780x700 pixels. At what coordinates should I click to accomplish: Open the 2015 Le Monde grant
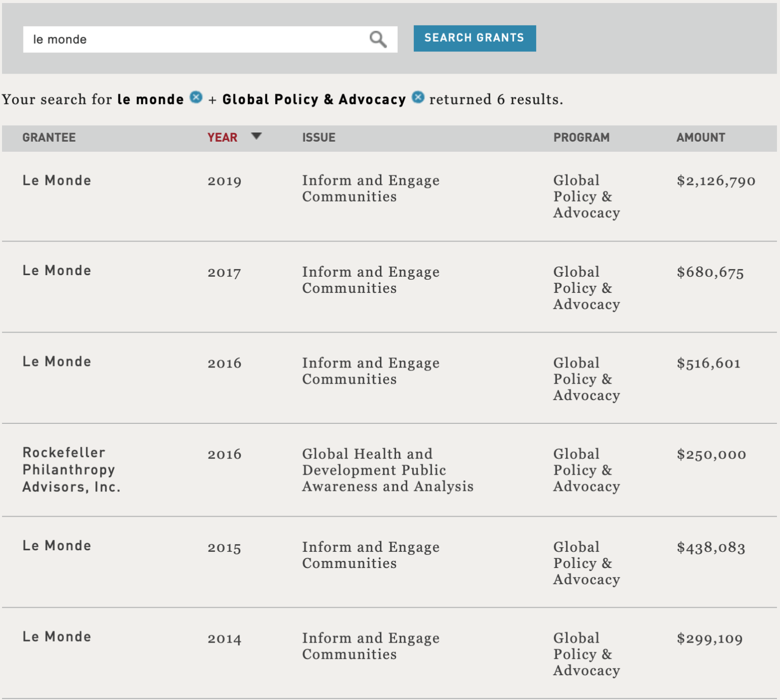tap(57, 546)
